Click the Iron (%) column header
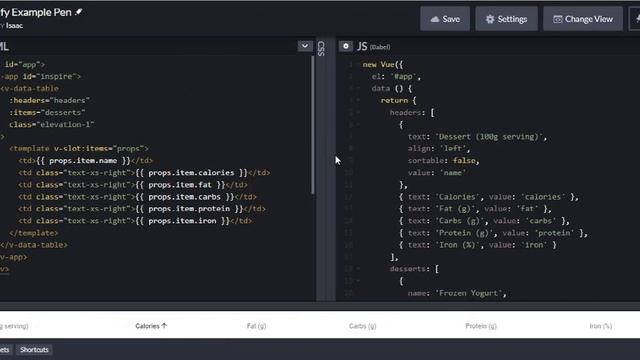640x360 pixels. [x=600, y=326]
